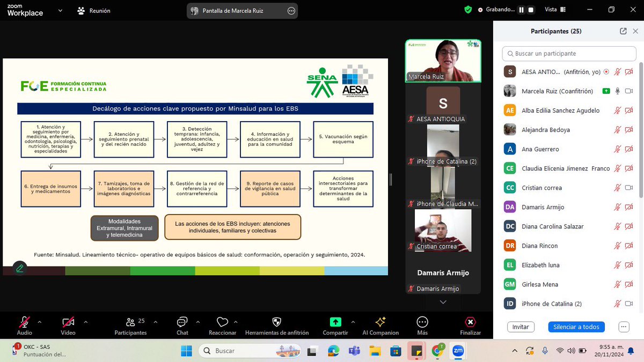
Task: Open Microsoft Teams from taskbar
Action: pyautogui.click(x=354, y=351)
